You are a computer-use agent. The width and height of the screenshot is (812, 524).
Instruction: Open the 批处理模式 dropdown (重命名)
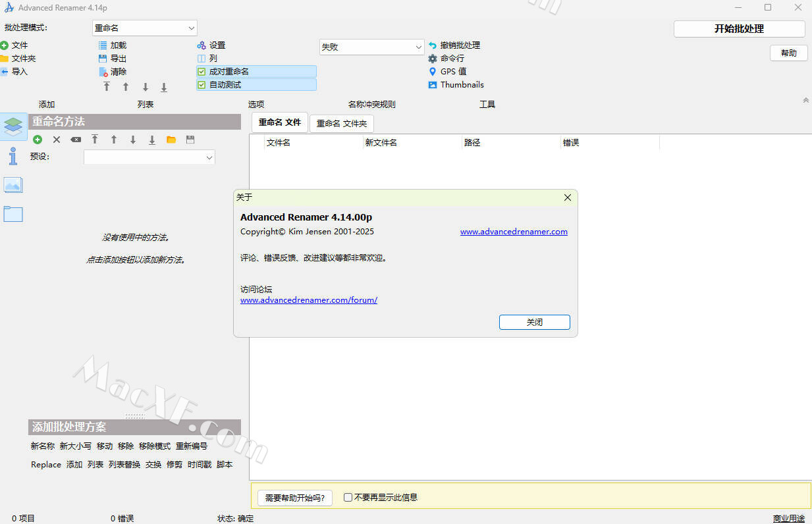coord(145,28)
